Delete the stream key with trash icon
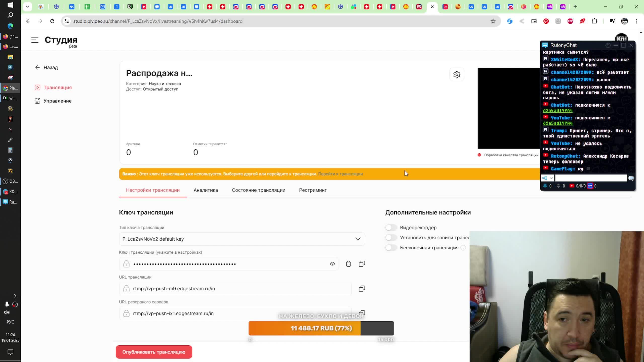Image resolution: width=644 pixels, height=362 pixels. tap(348, 264)
